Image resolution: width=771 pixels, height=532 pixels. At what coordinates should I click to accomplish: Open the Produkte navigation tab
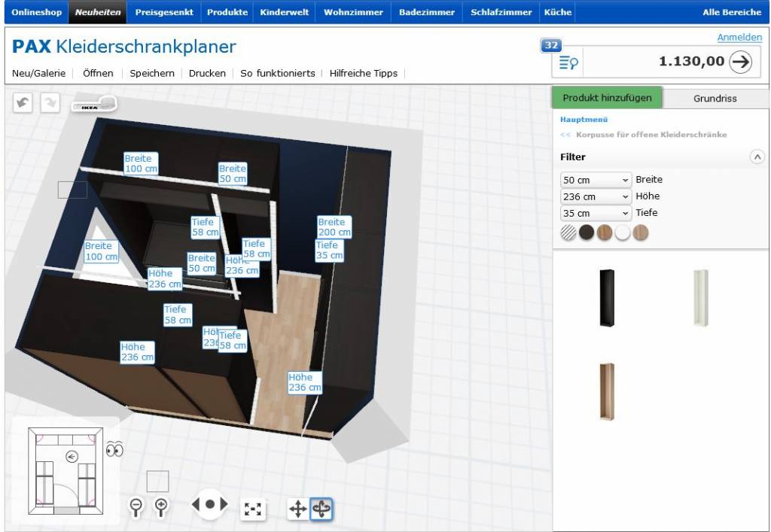coord(227,12)
